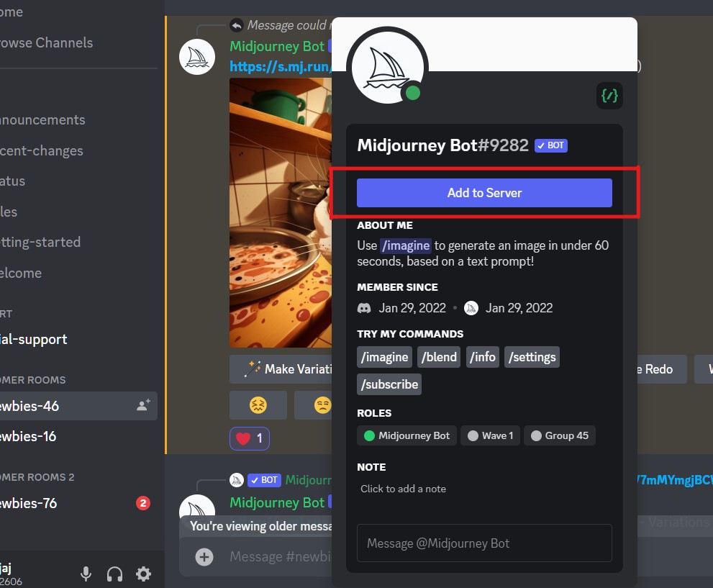Toggle the heart reaction with count 1
Viewport: 713px width, 588px height.
point(250,439)
